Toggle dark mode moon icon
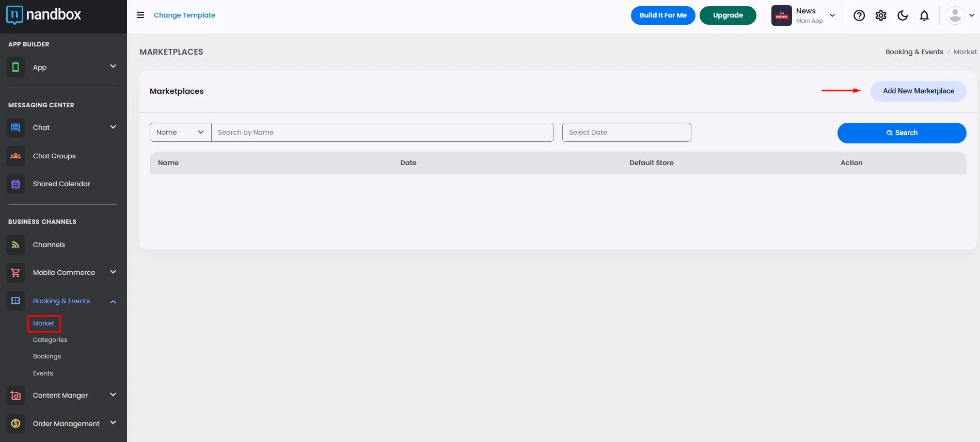 point(903,15)
